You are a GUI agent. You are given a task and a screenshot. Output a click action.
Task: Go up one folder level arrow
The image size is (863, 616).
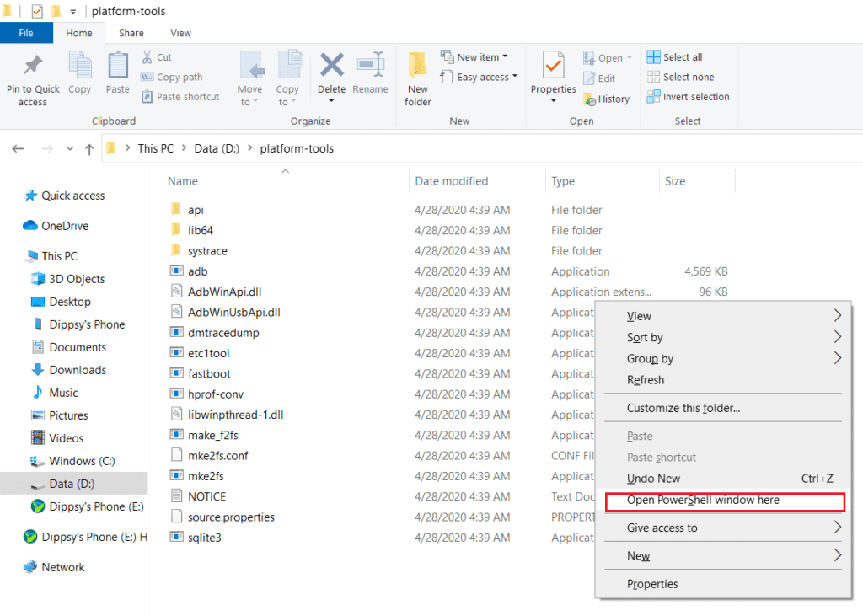89,148
